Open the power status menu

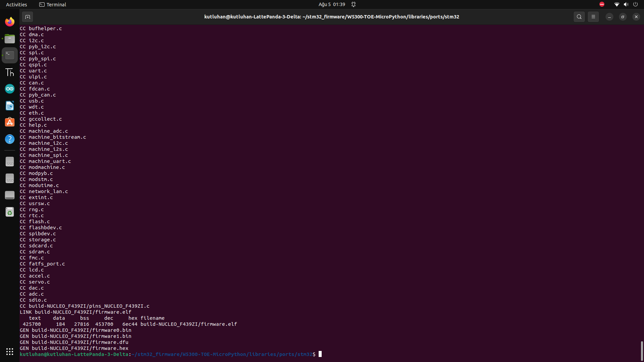(636, 4)
